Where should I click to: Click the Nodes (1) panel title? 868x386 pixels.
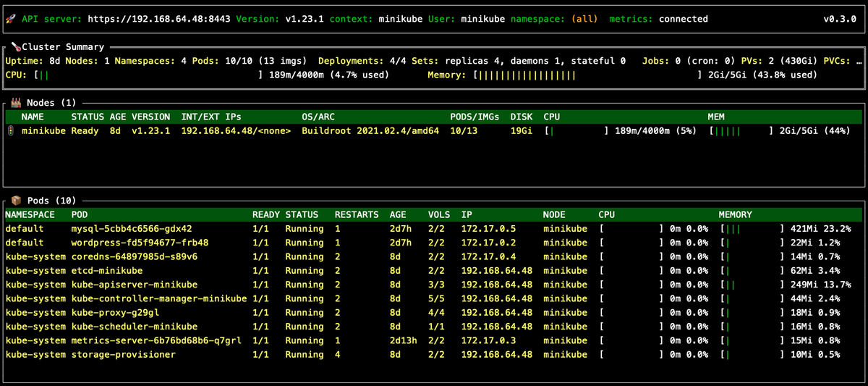(51, 103)
